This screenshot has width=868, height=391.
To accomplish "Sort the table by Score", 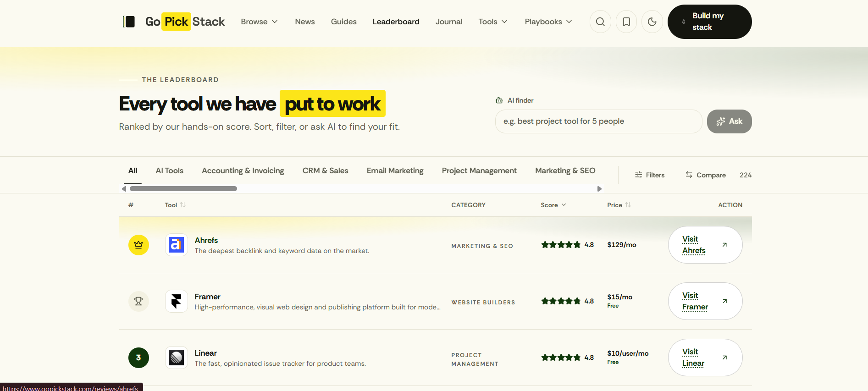I will 553,205.
